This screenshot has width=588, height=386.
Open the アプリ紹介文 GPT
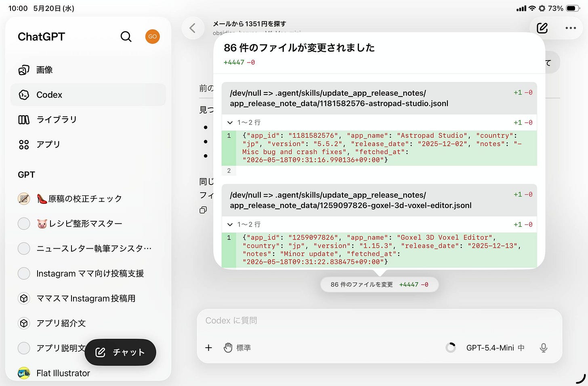coord(88,323)
